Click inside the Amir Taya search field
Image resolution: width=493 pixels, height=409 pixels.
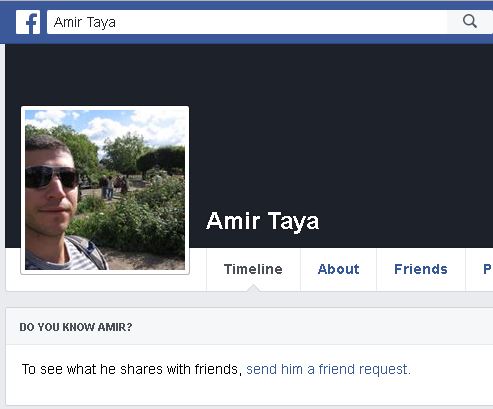tap(247, 22)
